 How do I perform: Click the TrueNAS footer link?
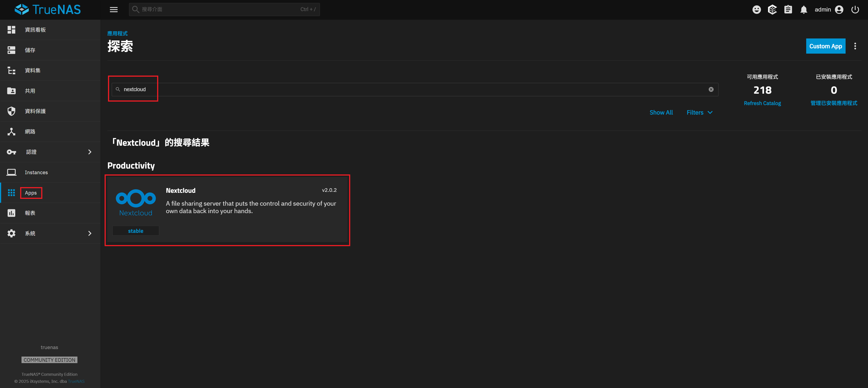point(76,381)
